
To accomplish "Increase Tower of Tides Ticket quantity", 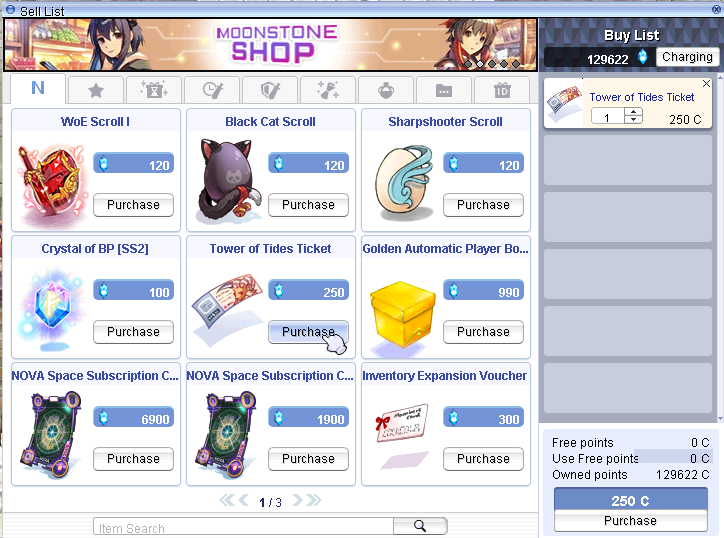I will click(634, 112).
